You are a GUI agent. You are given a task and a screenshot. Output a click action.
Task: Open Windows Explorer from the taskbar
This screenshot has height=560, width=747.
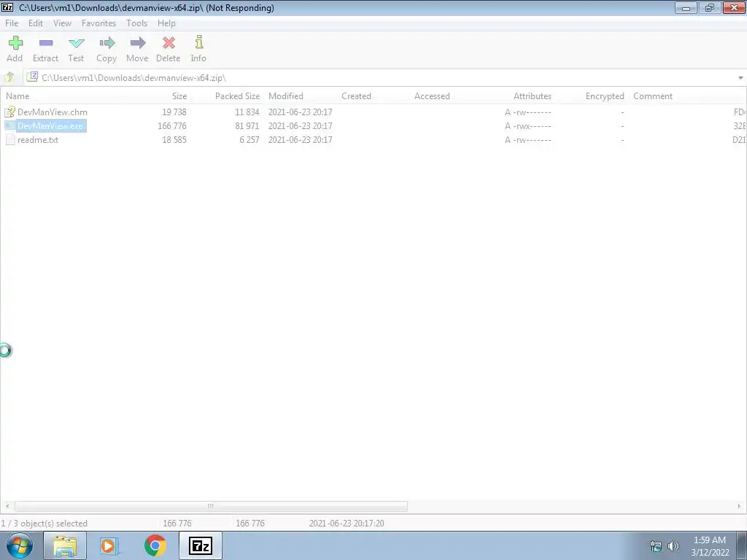pos(65,545)
